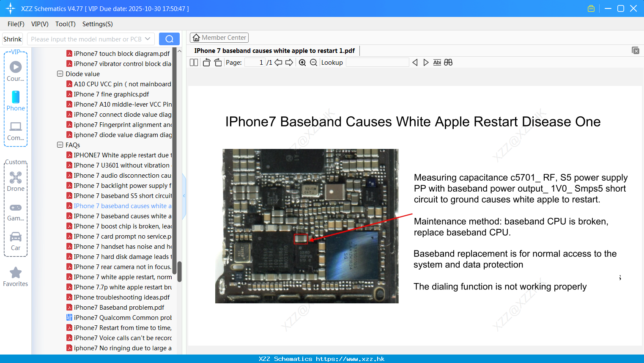
Task: Click the yellow toolbox icon in title bar
Action: click(591, 8)
